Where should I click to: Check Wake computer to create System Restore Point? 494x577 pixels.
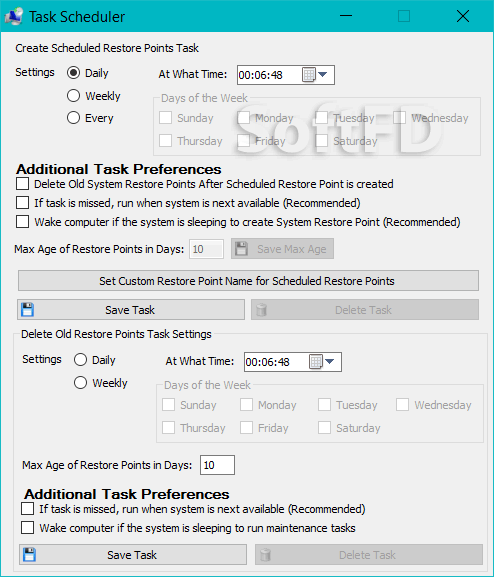pyautogui.click(x=22, y=222)
